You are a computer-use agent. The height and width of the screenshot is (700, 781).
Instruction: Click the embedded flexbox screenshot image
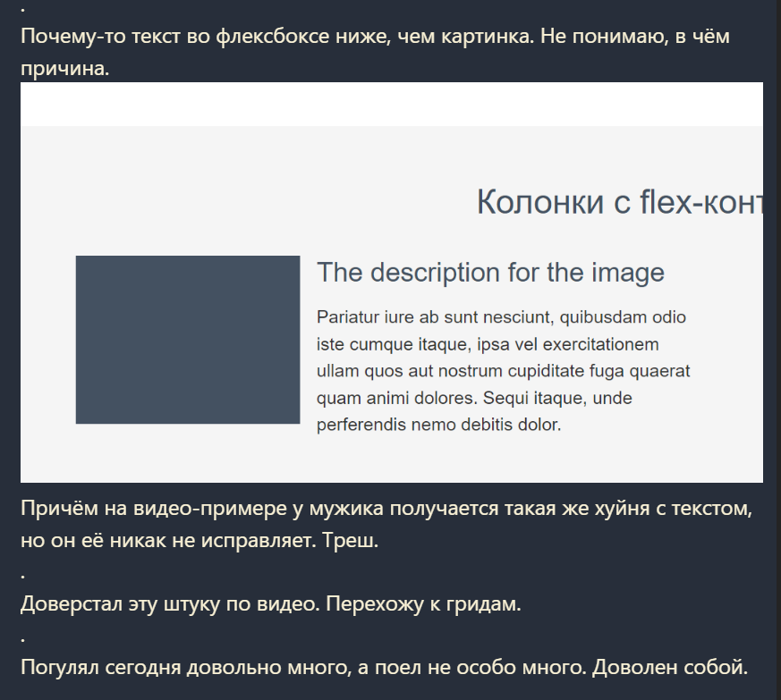392,283
